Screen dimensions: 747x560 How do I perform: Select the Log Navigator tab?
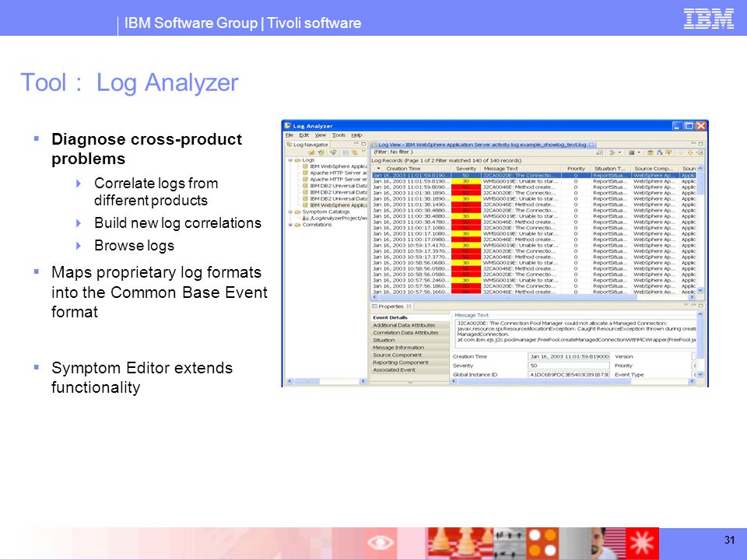[308, 145]
